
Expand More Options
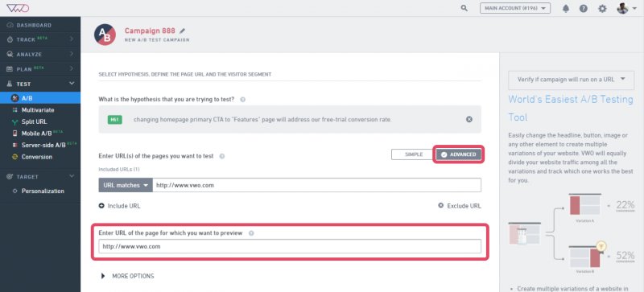[127, 276]
